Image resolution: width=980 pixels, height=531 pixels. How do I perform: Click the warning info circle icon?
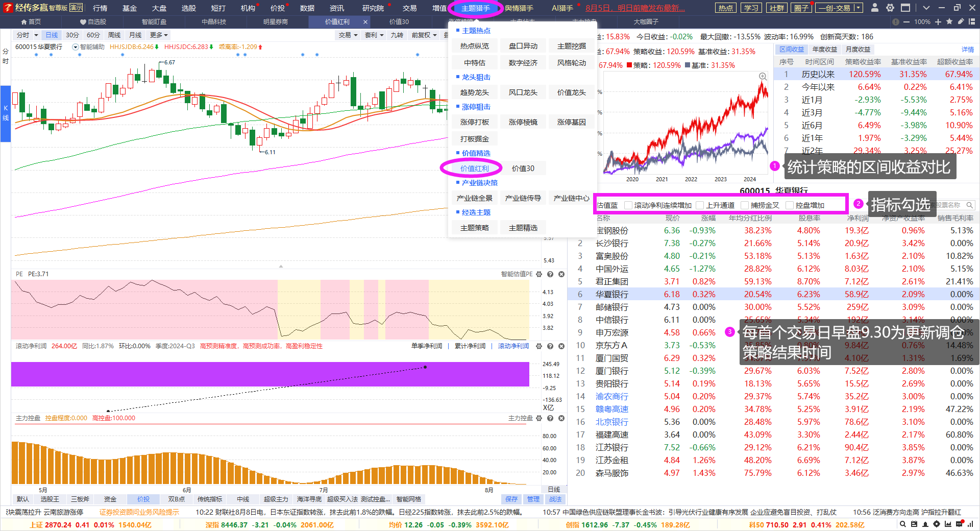[896, 22]
